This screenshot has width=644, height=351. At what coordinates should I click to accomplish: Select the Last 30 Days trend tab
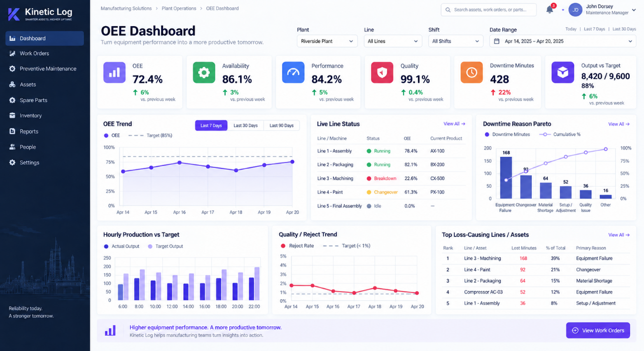(x=245, y=125)
